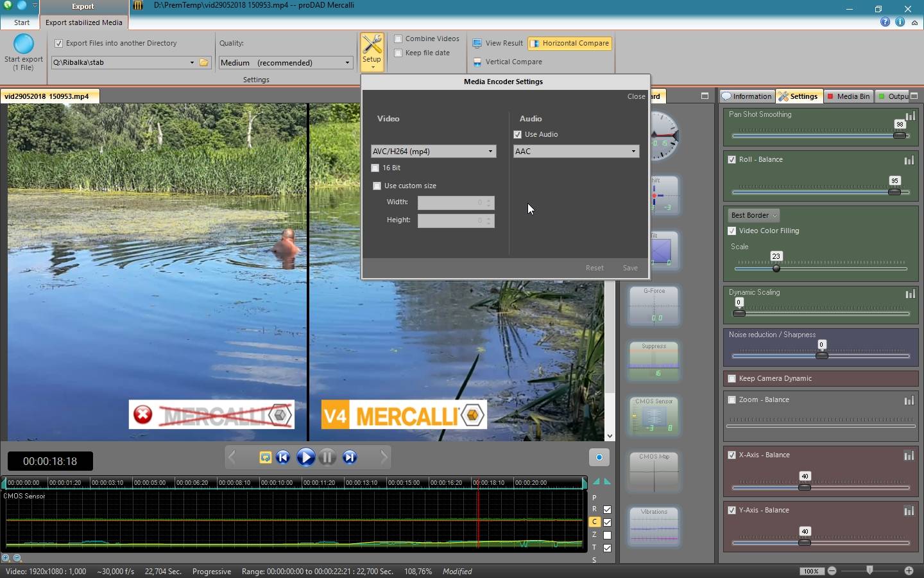
Task: Enable the Combine Videos checkbox
Action: [x=398, y=39]
